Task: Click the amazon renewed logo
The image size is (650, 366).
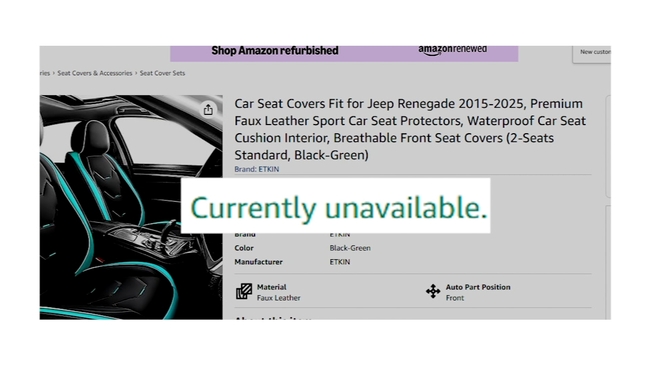Action: pyautogui.click(x=452, y=50)
